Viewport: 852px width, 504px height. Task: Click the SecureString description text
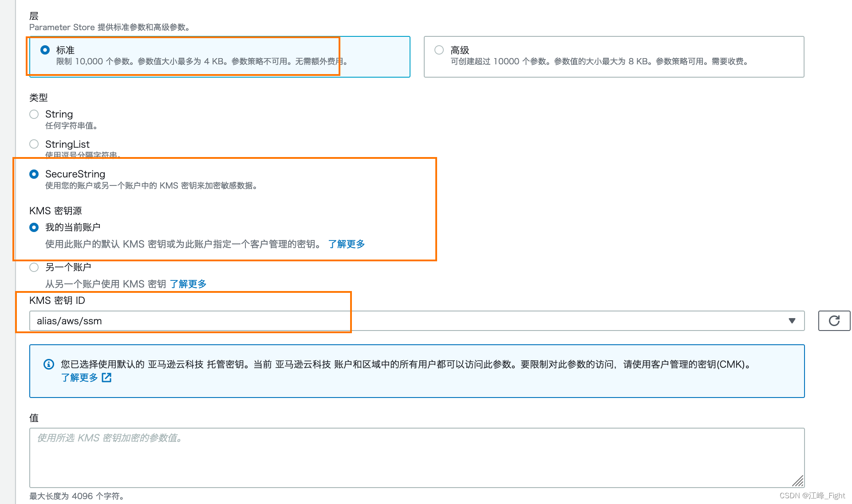coord(151,186)
